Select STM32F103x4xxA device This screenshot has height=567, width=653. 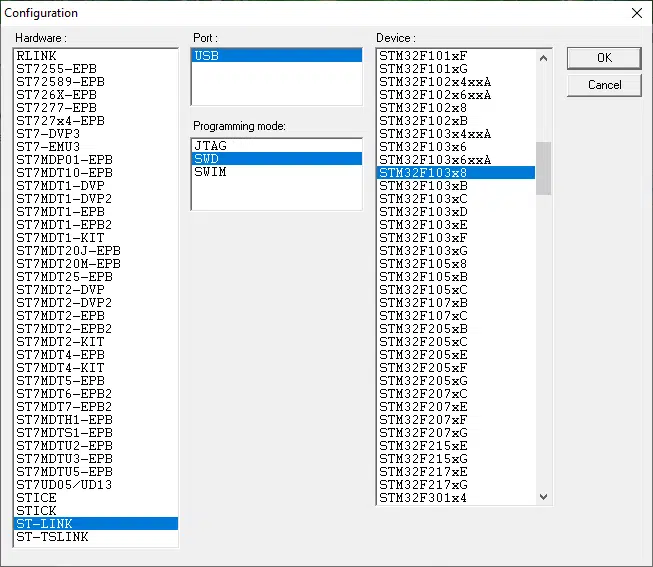pos(456,134)
